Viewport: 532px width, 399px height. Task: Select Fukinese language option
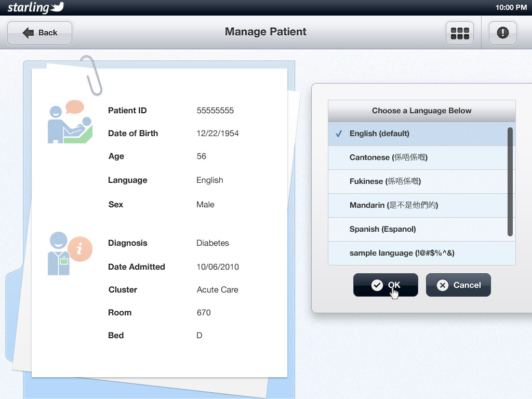tap(385, 181)
